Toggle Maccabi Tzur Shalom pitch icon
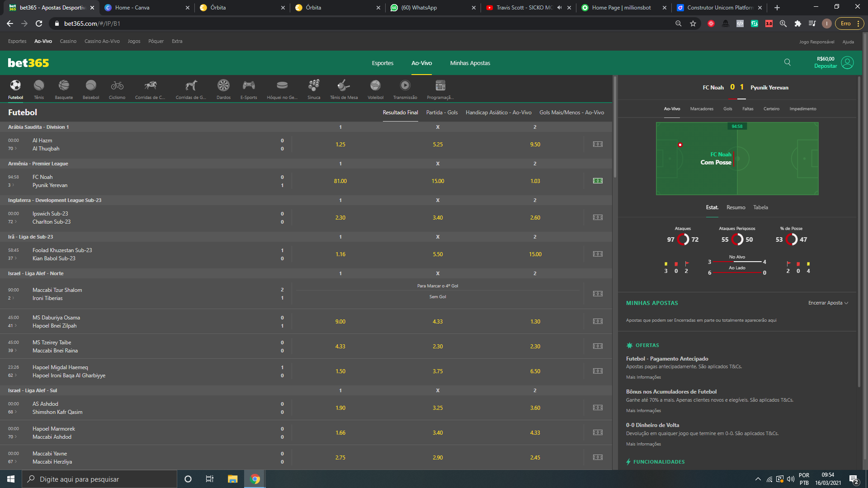The width and height of the screenshot is (868, 488). tap(598, 294)
